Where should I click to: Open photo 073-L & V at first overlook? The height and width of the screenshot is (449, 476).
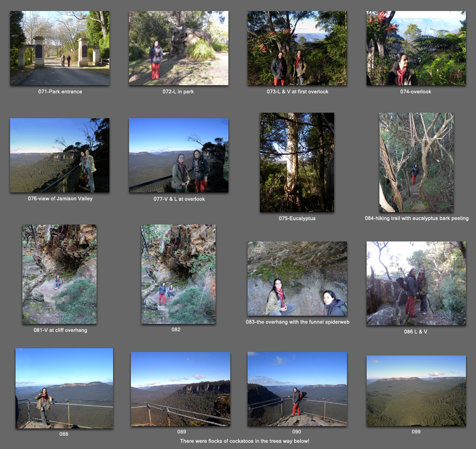tap(297, 48)
